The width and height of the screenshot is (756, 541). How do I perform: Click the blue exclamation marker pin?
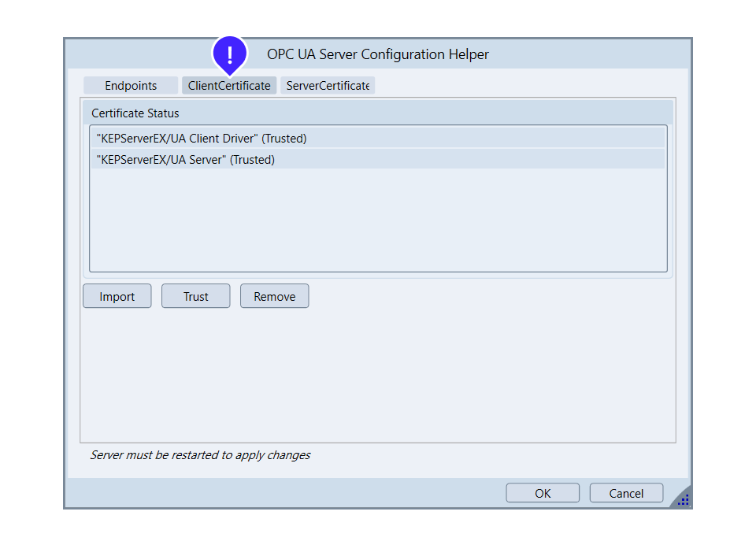pos(230,54)
